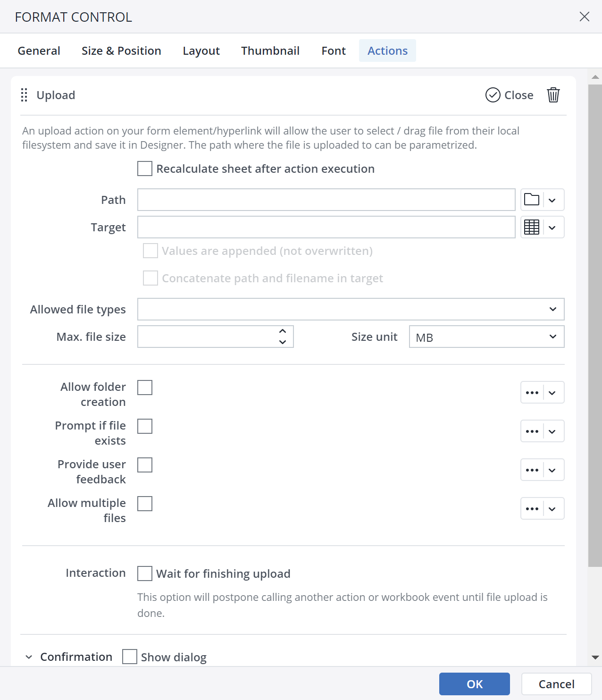
Task: Expand dropdown arrow for Provide user feedback
Action: point(552,470)
